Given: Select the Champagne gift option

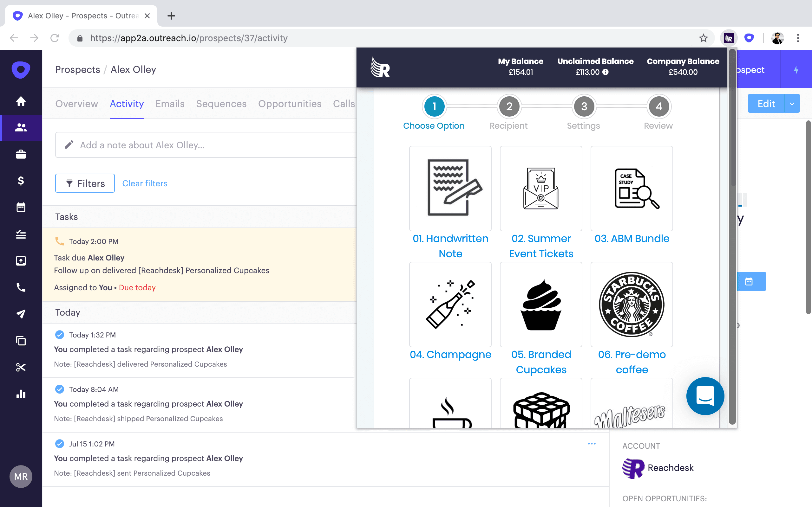Looking at the screenshot, I should [x=450, y=305].
